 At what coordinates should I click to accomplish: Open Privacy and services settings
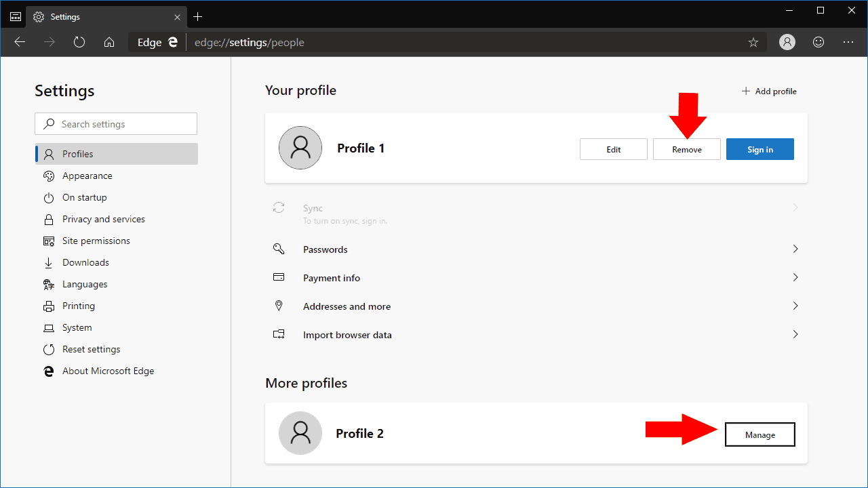pos(117,219)
